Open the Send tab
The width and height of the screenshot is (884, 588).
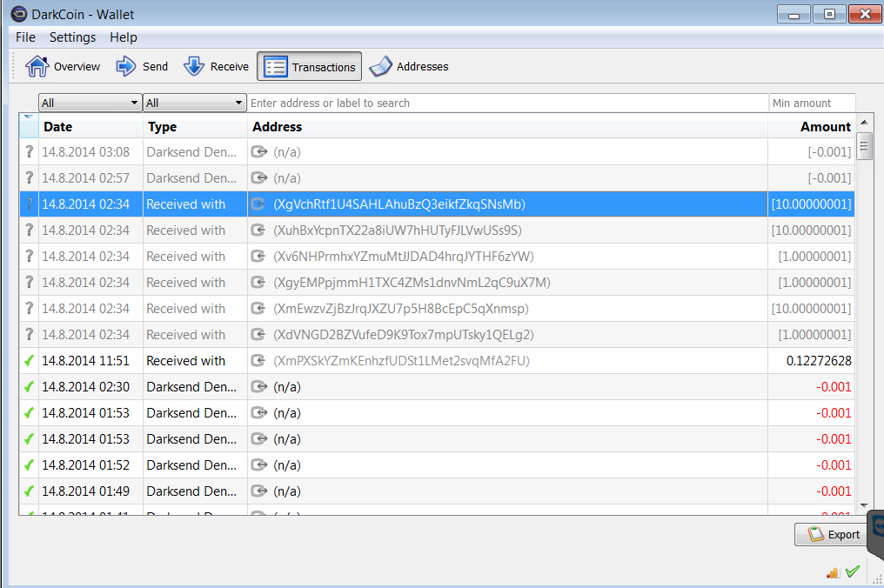click(142, 66)
